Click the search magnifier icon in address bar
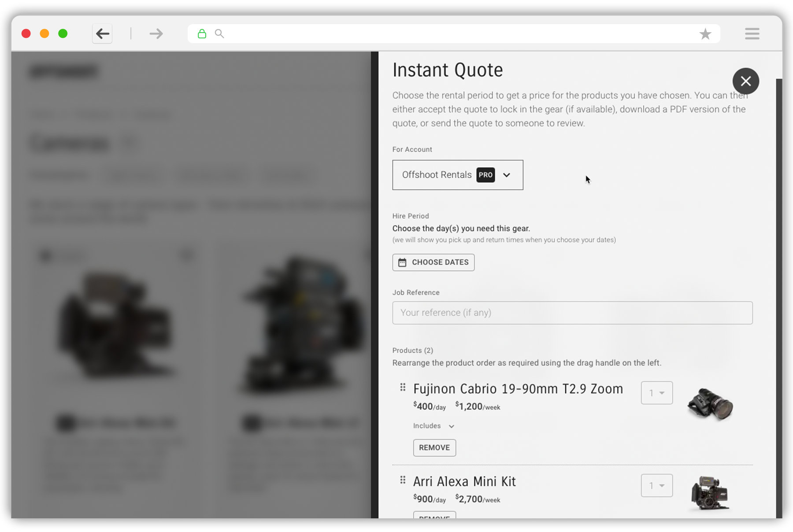Screen dimensions: 793x532 click(219, 33)
